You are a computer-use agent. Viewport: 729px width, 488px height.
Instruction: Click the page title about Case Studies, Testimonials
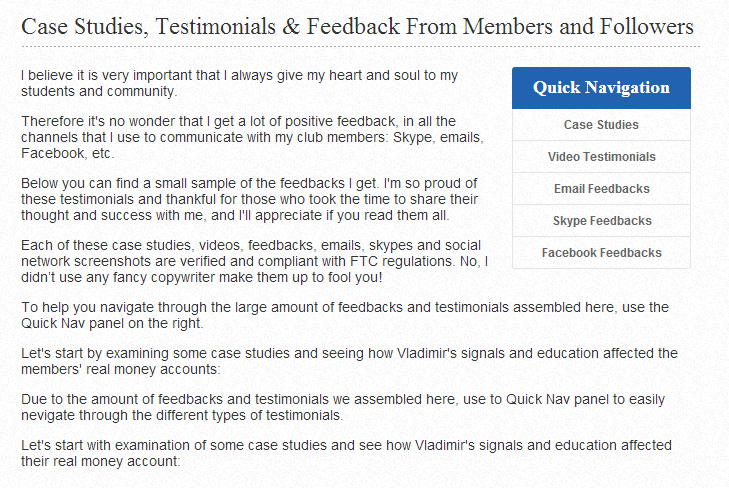pyautogui.click(x=357, y=26)
